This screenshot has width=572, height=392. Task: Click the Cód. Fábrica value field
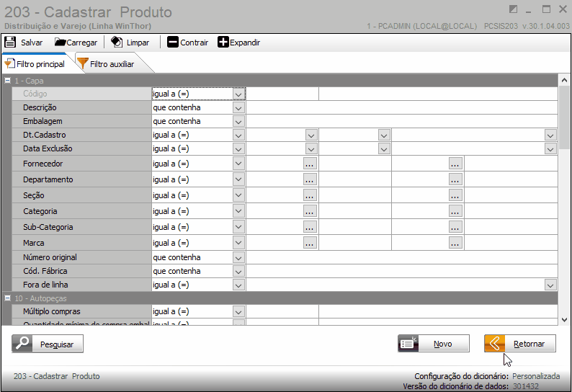(x=402, y=271)
